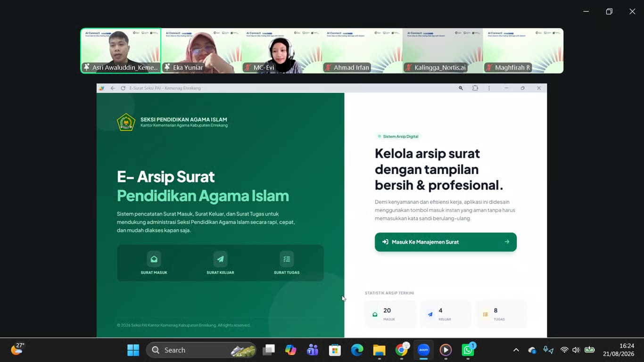Click Surat Tugas checklist icon
The height and width of the screenshot is (362, 644).
click(287, 259)
